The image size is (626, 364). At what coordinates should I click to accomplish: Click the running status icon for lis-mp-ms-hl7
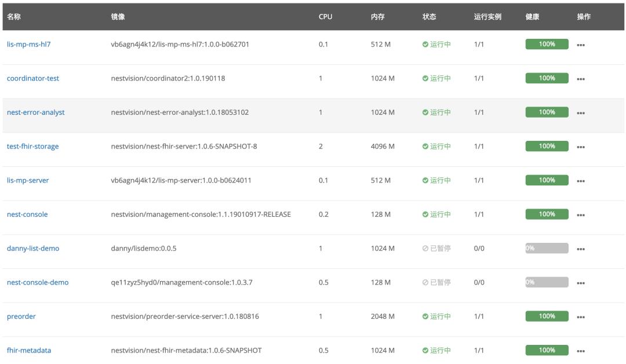pos(425,44)
